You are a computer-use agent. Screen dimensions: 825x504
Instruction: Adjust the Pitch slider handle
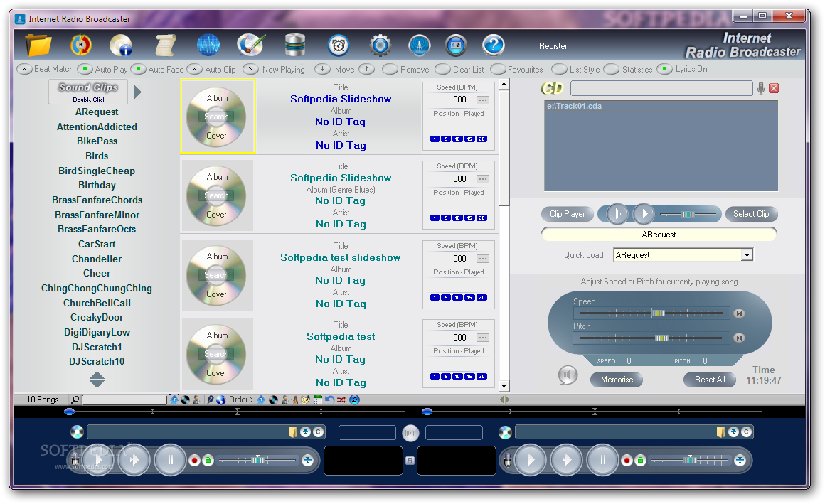[x=662, y=338]
